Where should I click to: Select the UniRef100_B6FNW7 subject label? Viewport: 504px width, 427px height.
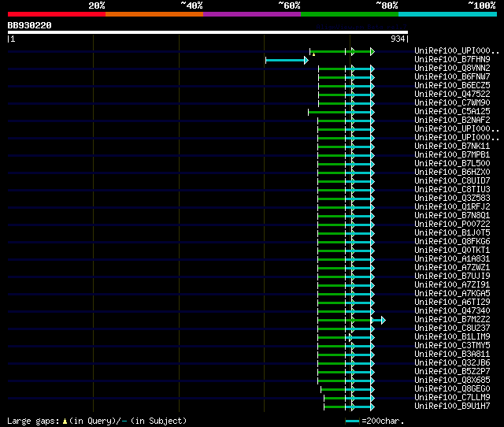[452, 77]
